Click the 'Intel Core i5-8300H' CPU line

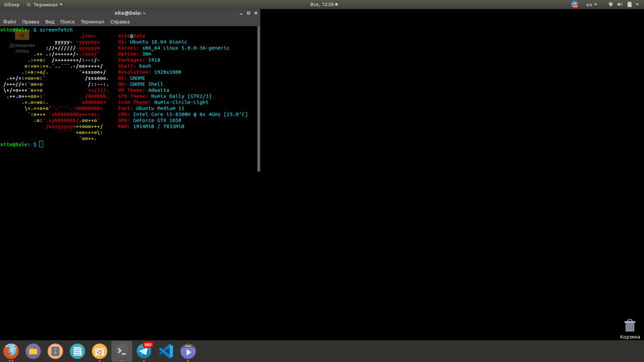[x=183, y=115]
